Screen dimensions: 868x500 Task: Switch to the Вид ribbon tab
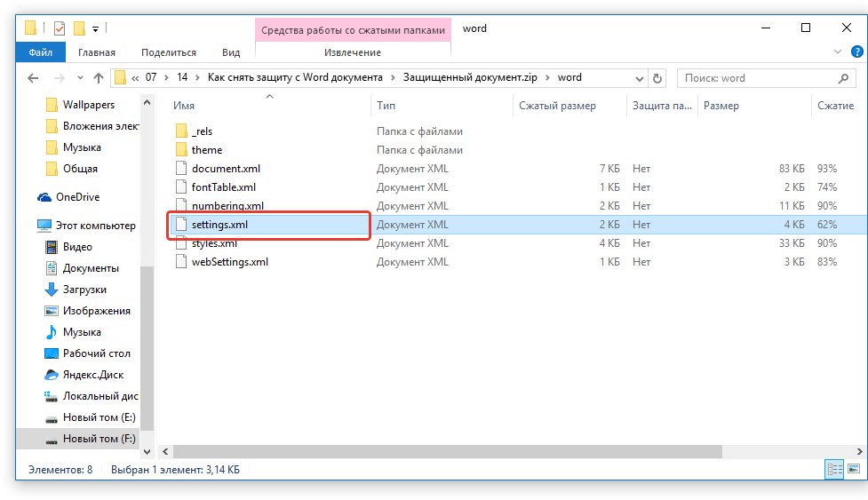[x=231, y=52]
